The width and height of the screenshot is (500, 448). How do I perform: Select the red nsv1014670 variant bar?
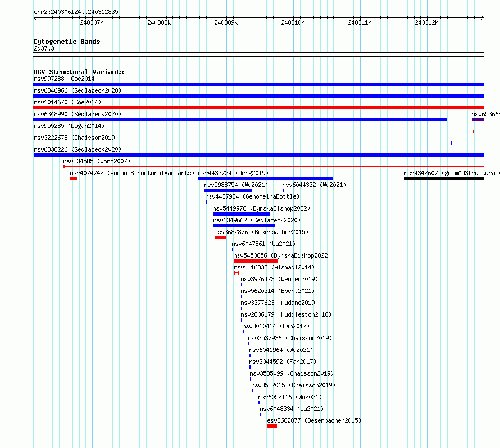pos(258,108)
